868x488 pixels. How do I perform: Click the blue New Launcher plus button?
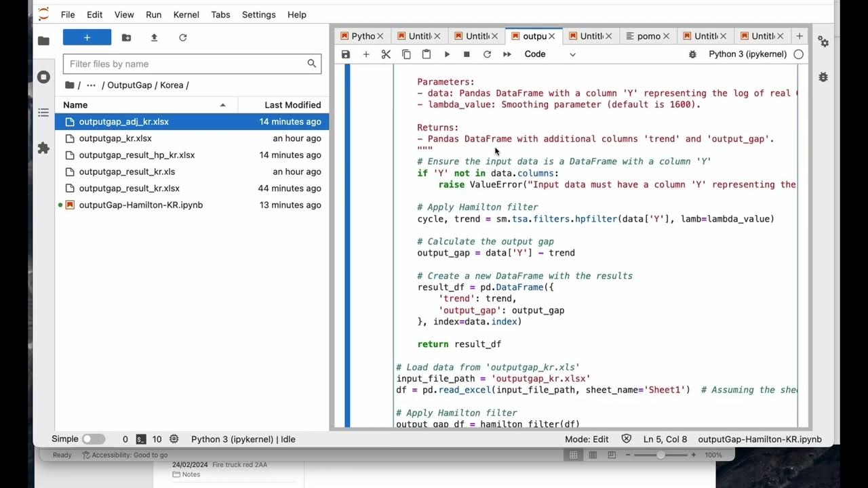pos(87,37)
